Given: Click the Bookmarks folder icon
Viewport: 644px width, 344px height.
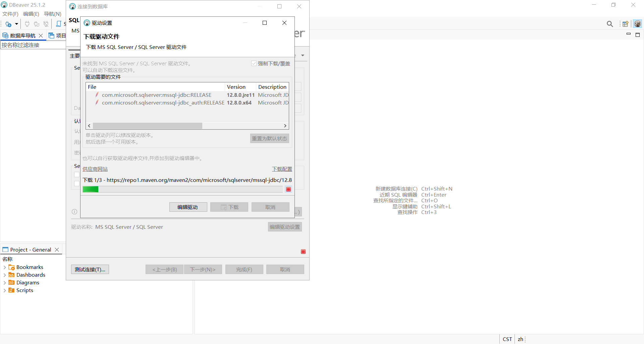Looking at the screenshot, I should click(x=11, y=267).
